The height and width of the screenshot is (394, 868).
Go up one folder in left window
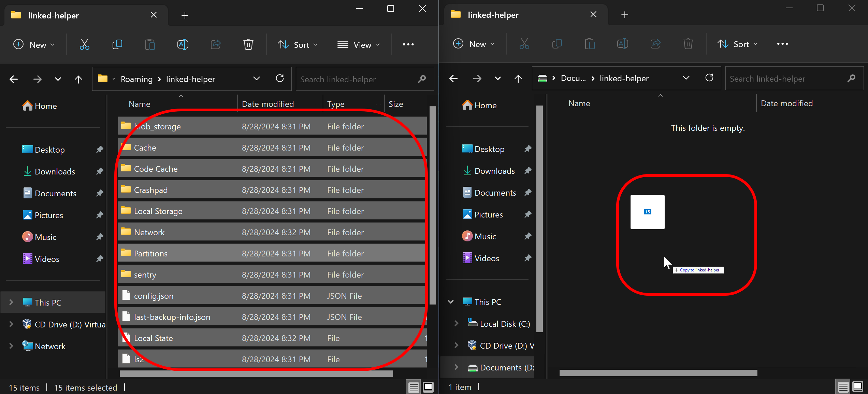point(78,79)
